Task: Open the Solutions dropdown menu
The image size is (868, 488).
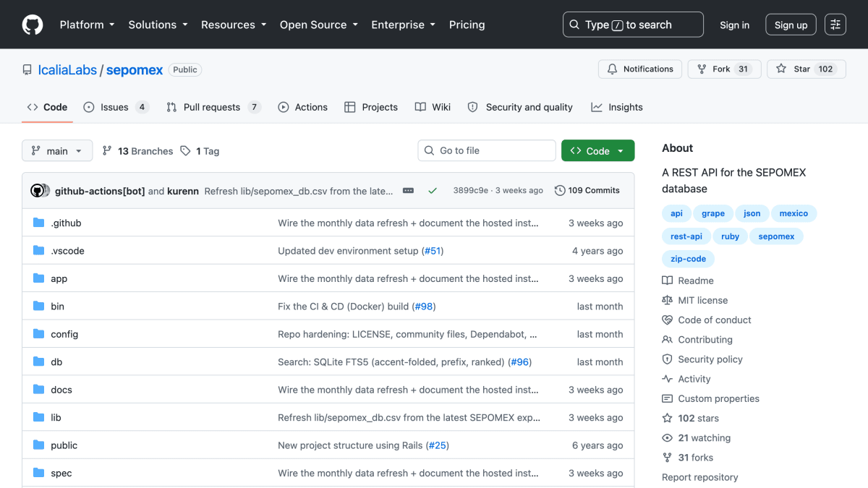Action: coord(158,25)
